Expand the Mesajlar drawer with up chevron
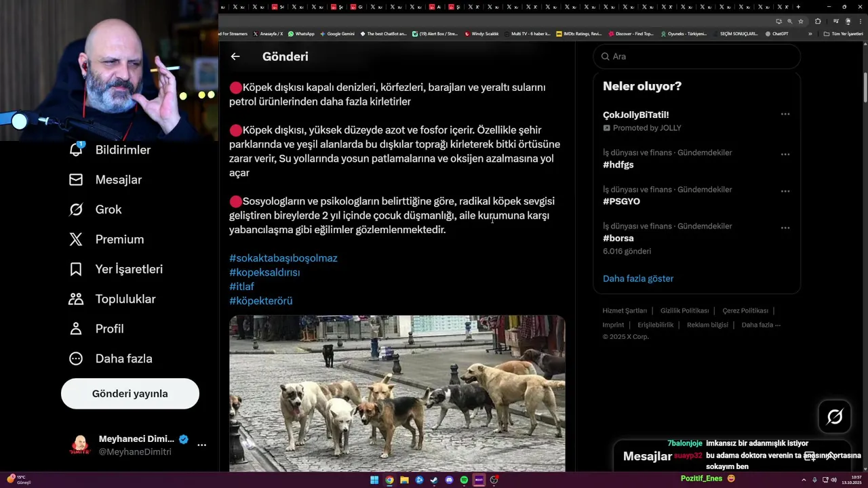The height and width of the screenshot is (488, 868). point(831,456)
